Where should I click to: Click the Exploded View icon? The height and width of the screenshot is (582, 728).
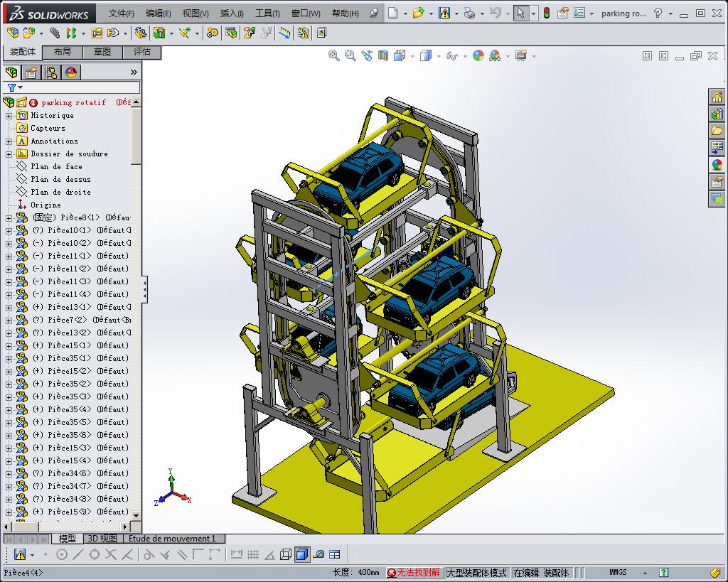250,33
